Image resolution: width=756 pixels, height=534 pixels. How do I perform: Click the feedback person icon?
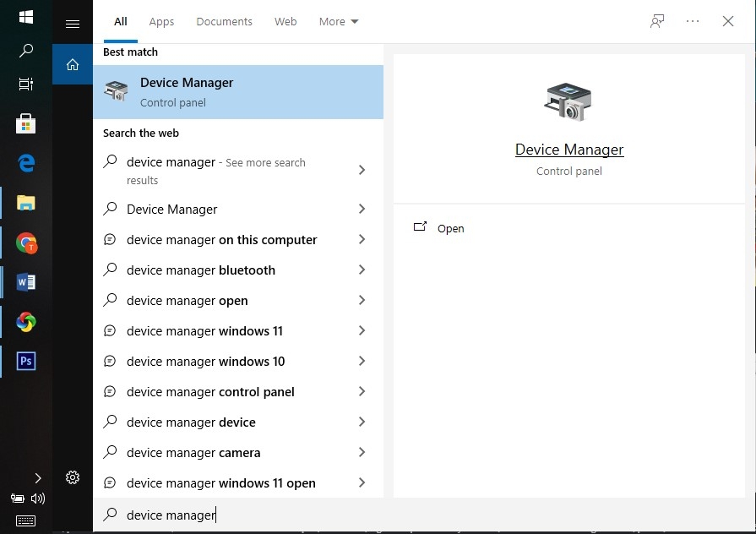point(657,21)
